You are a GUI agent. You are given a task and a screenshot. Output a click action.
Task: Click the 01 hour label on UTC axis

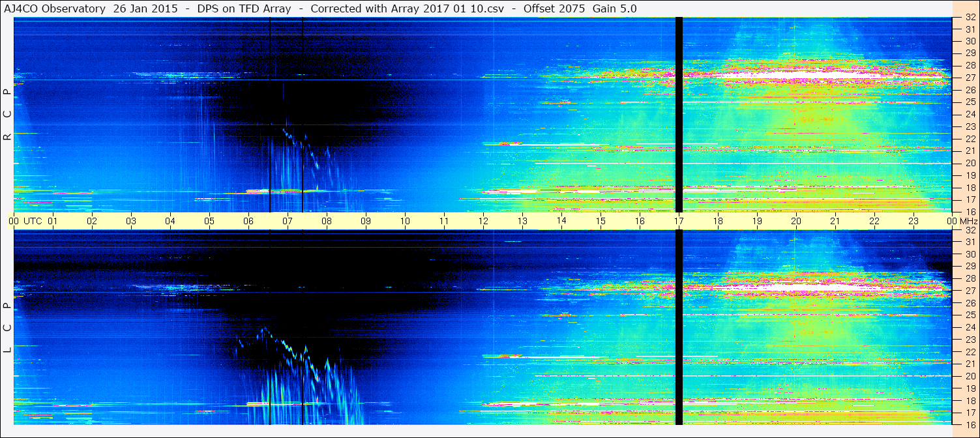click(53, 221)
